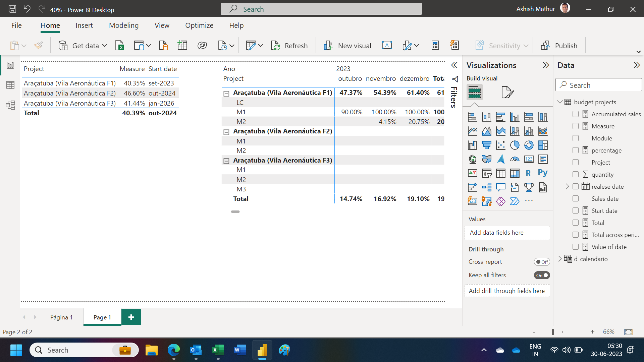
Task: Open the Format visual tab icon
Action: 507,92
